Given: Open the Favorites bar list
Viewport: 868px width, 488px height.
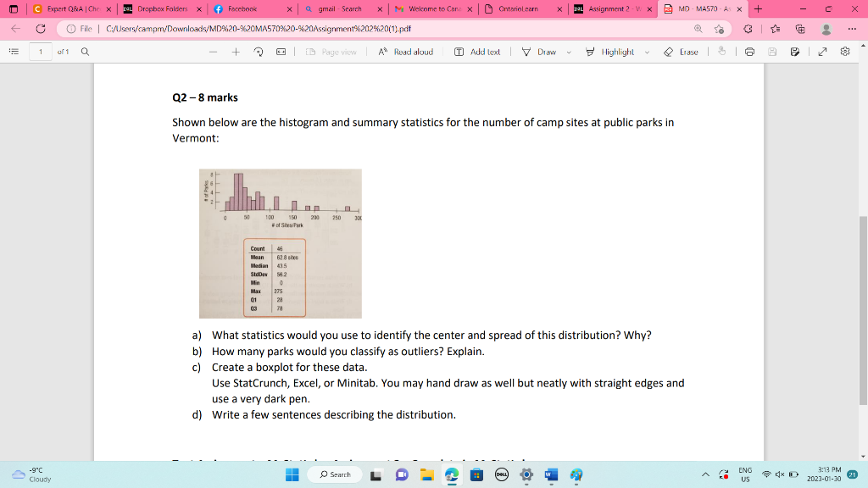Looking at the screenshot, I should pyautogui.click(x=776, y=28).
